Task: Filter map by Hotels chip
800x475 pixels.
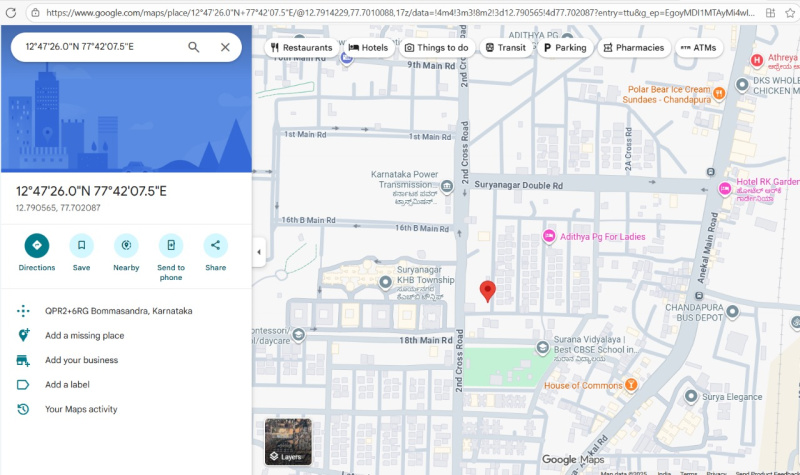Action: point(368,47)
